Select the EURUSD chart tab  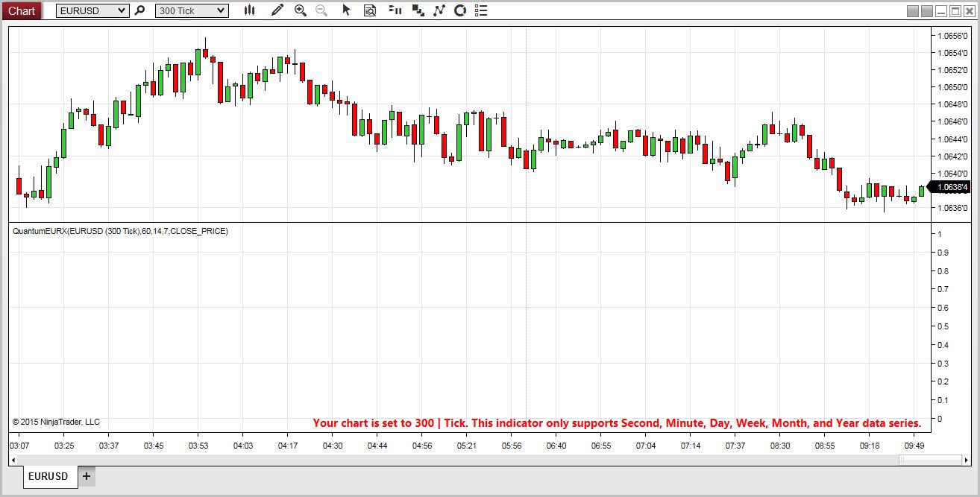coord(51,476)
